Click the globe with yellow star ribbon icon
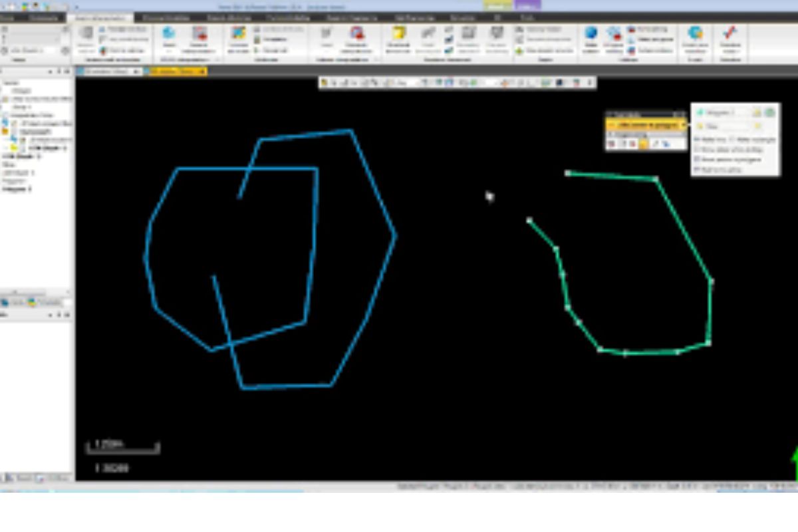The image size is (798, 532). click(x=695, y=33)
